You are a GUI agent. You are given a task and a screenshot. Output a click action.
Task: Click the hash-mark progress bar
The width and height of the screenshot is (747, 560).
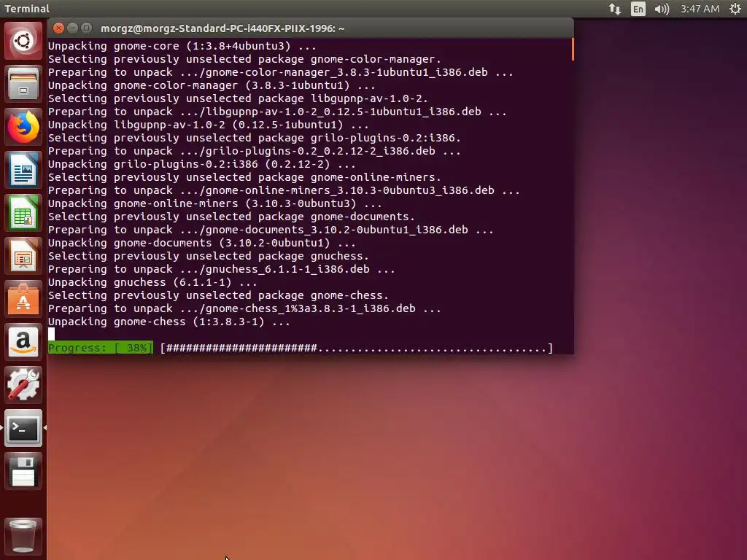tap(356, 348)
